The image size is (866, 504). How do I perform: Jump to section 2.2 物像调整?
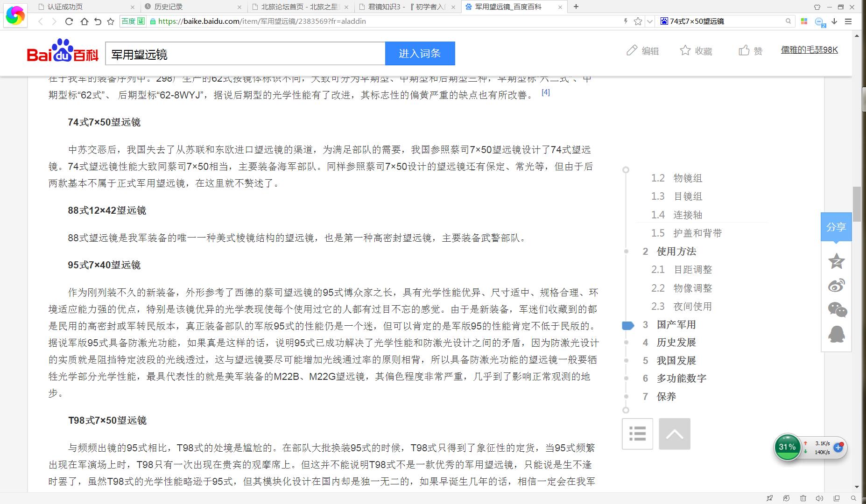[682, 288]
